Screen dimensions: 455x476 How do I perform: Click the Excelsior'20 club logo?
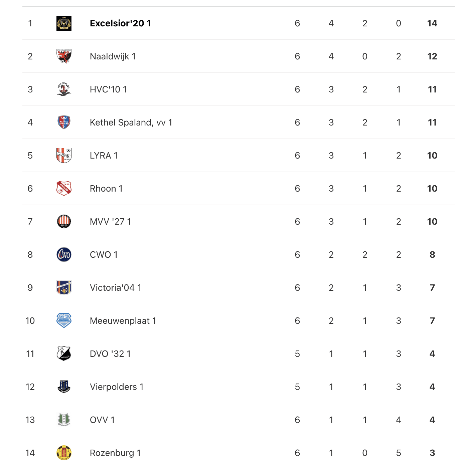pos(64,23)
